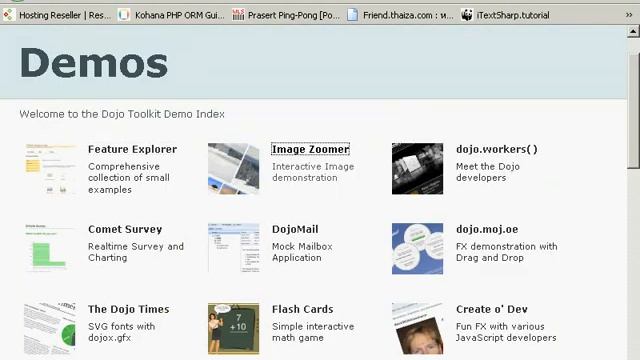Open the Comet Survey demo link
The height and width of the screenshot is (360, 640).
125,229
